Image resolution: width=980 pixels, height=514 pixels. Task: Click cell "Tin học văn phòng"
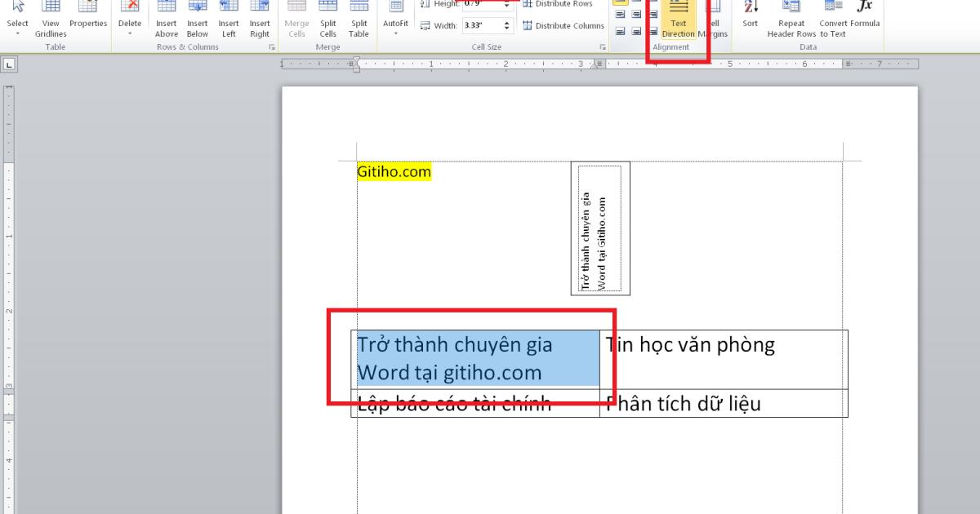point(724,359)
